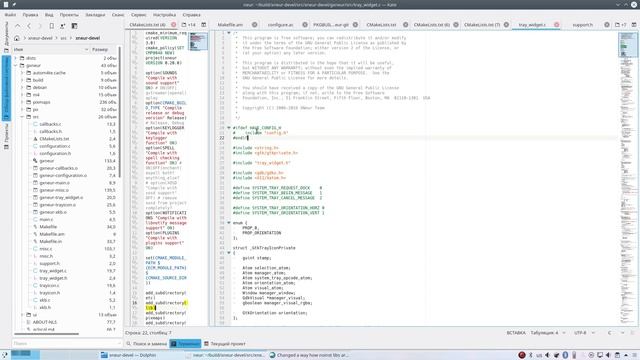Show the +7 hidden tabs list
The height and width of the screenshot is (360, 640).
[x=621, y=25]
